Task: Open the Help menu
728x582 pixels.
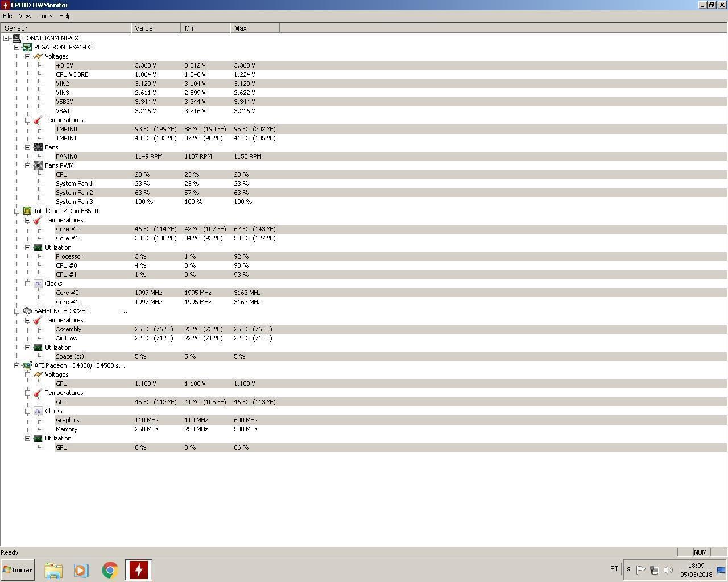Action: pyautogui.click(x=65, y=16)
